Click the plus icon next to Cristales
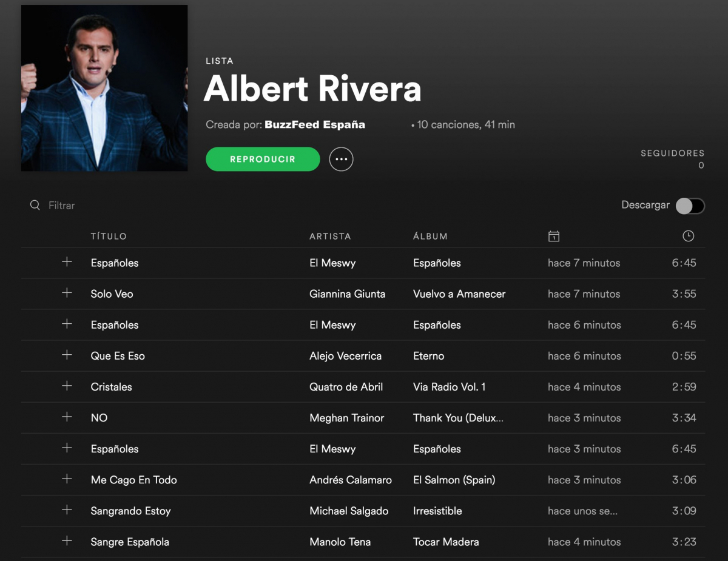728x561 pixels. click(x=67, y=386)
